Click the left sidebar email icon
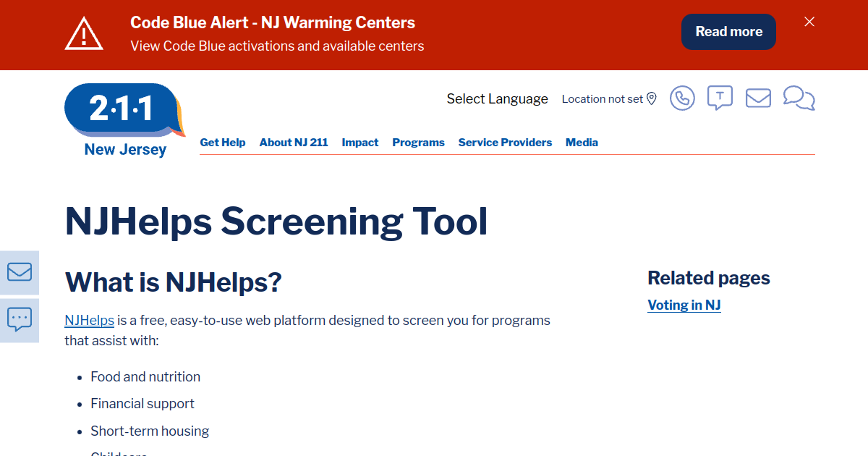The width and height of the screenshot is (868, 456). point(20,272)
